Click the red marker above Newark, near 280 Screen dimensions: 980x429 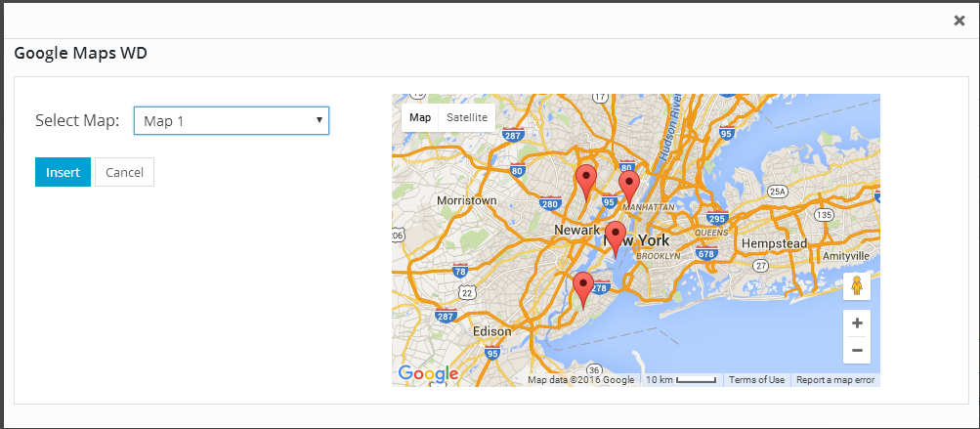585,182
